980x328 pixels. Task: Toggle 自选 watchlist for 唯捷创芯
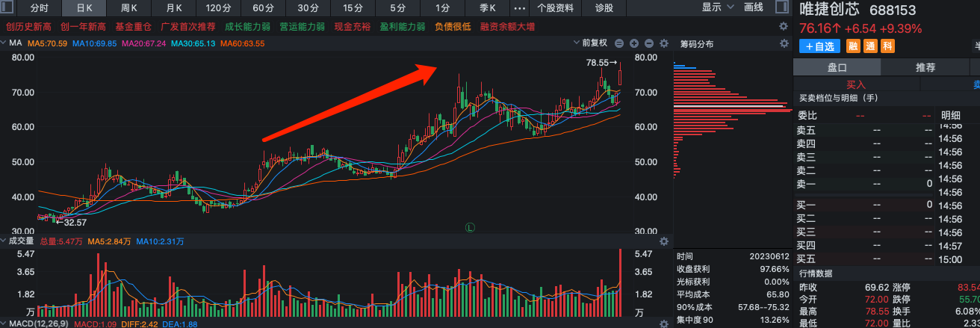819,46
